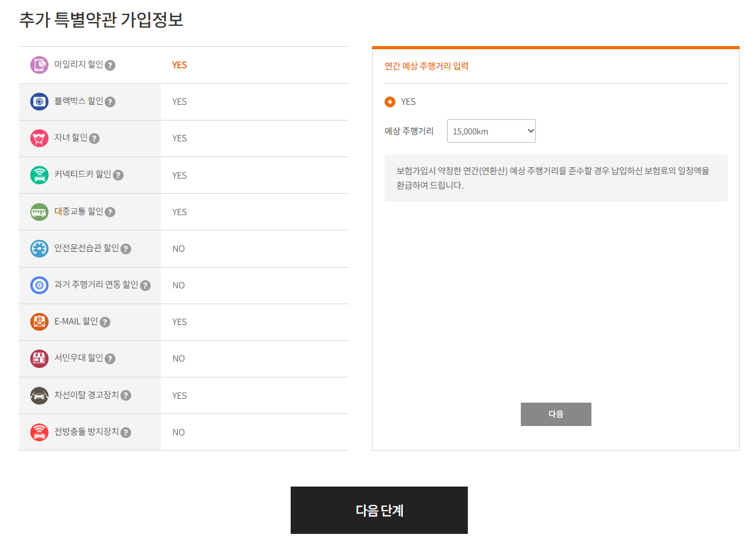The image size is (756, 544).
Task: Click the 서민우대 할인 house icon
Action: (x=39, y=358)
